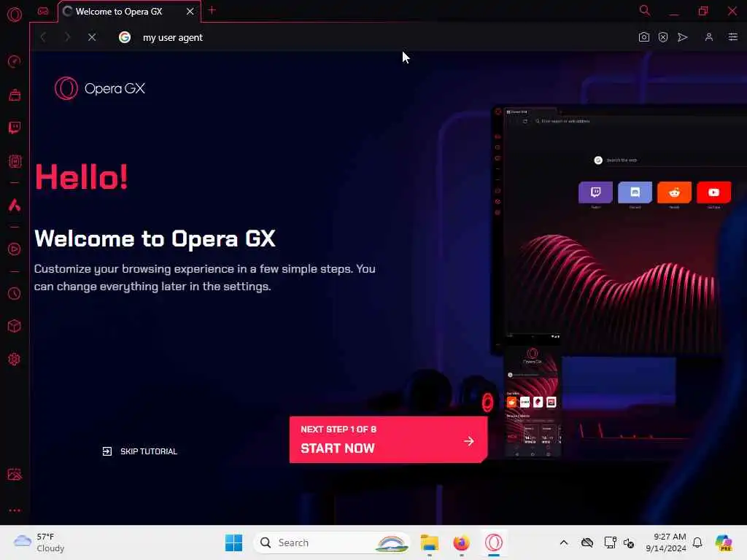Open sidebar three-dots setup menu
This screenshot has width=747, height=560.
coord(15,510)
